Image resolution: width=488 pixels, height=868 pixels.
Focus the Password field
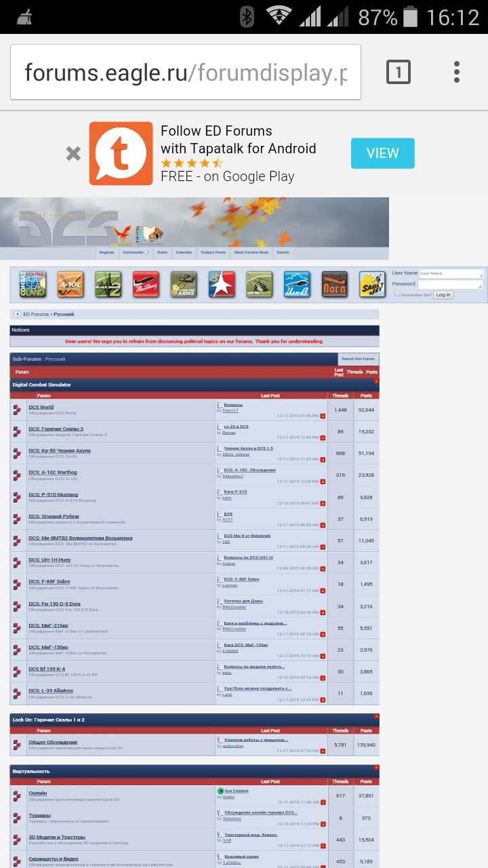click(x=451, y=284)
